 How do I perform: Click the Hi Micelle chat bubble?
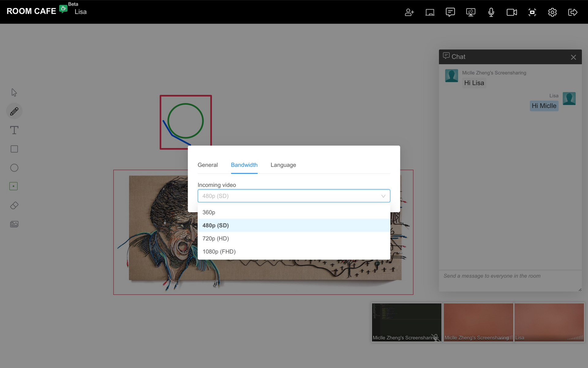[x=544, y=106]
